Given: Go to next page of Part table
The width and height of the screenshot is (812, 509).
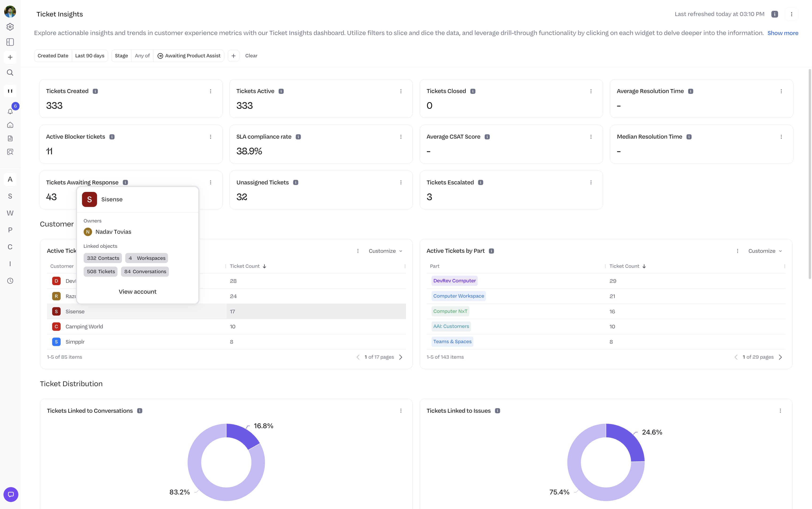Looking at the screenshot, I should click(x=780, y=357).
